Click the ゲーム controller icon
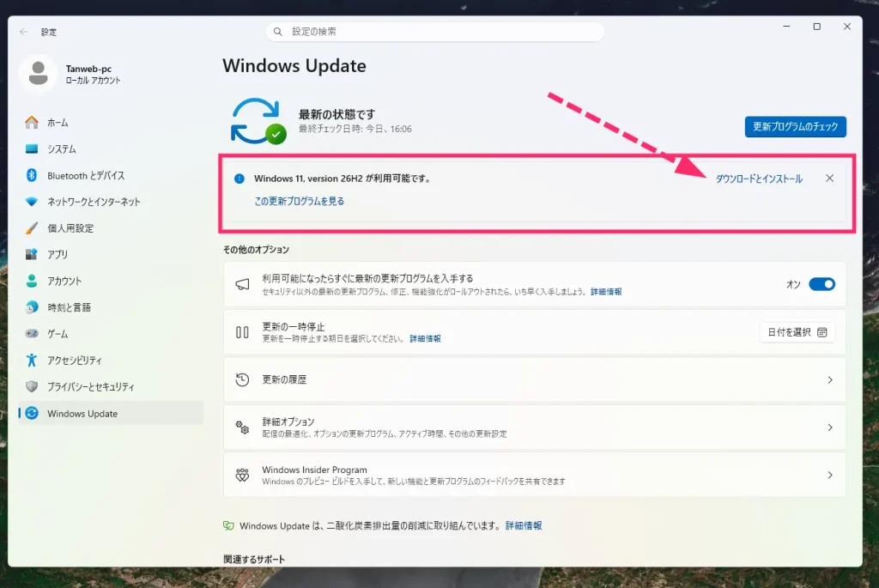The image size is (879, 588). [32, 334]
